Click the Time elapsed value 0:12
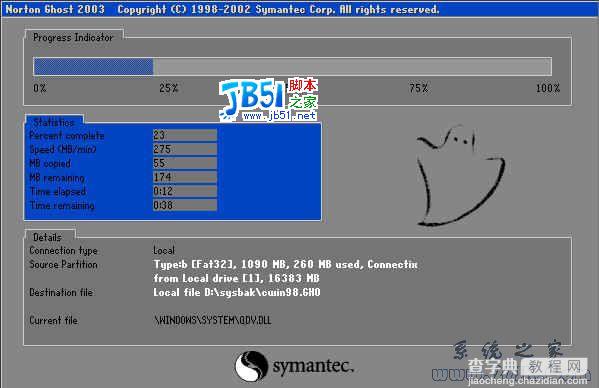Viewport: 599px width, 388px height. [185, 191]
